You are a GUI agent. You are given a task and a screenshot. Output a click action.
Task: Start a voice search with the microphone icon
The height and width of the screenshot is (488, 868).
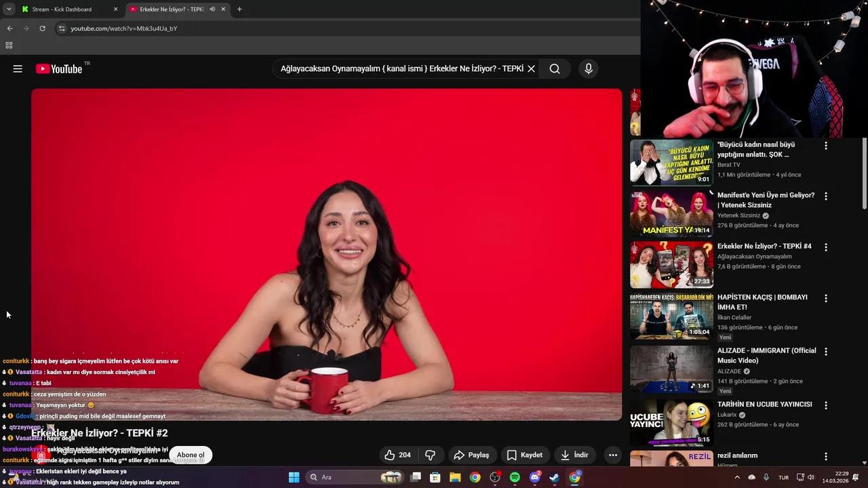coord(588,68)
